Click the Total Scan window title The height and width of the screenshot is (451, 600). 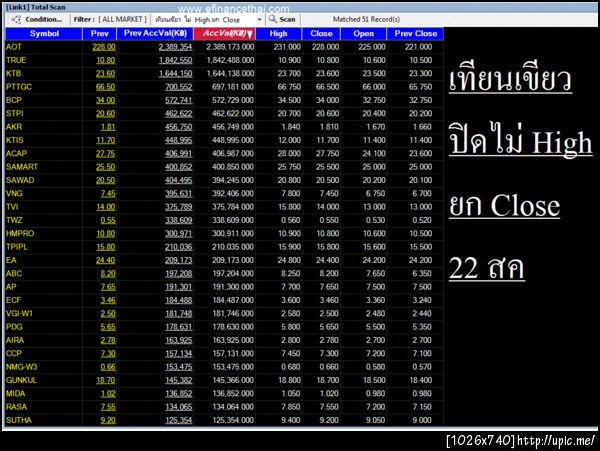[36, 7]
